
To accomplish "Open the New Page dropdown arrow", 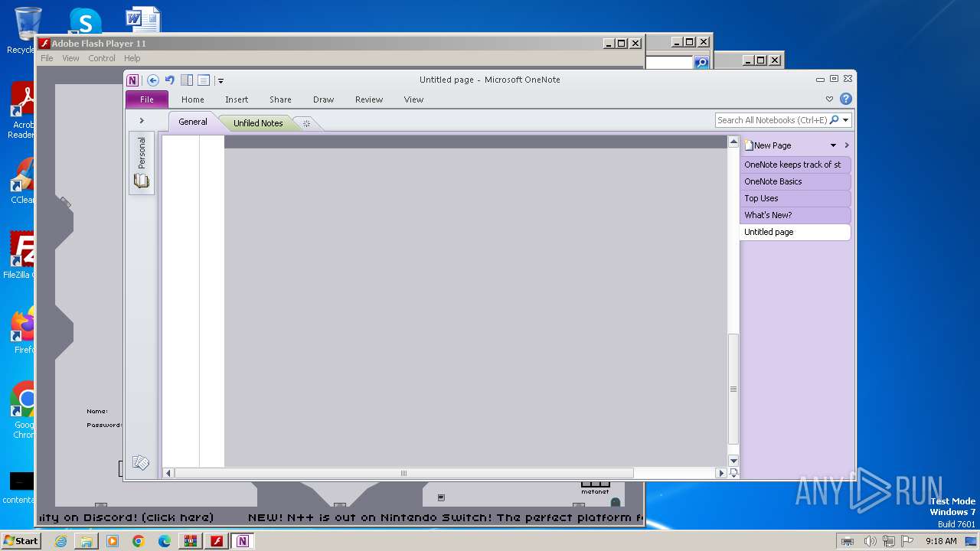I will (833, 145).
